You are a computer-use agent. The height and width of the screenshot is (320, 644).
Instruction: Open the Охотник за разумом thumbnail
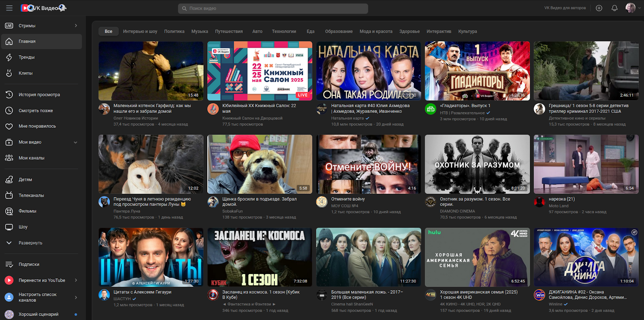click(x=477, y=164)
